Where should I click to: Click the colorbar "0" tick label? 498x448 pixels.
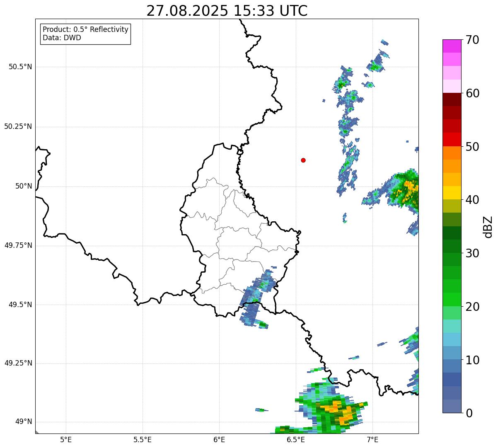[x=469, y=413]
